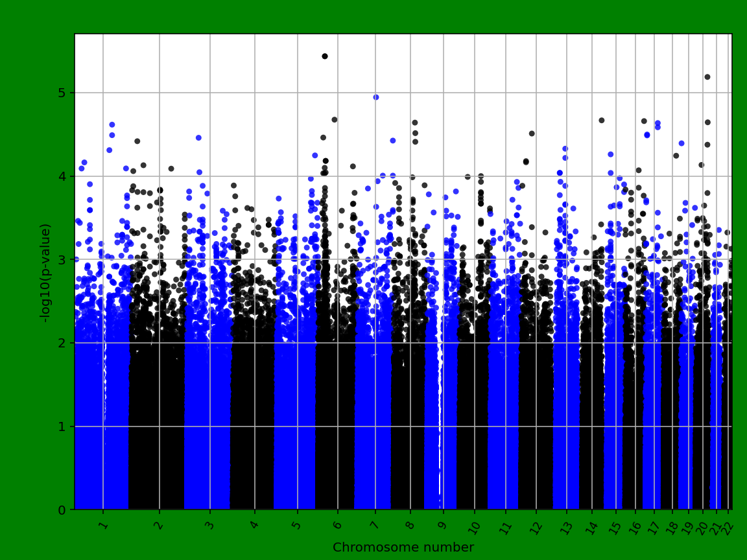Image resolution: width=747 pixels, height=560 pixels.
Task: Click the y-axis tick label 5
Action: pos(62,94)
